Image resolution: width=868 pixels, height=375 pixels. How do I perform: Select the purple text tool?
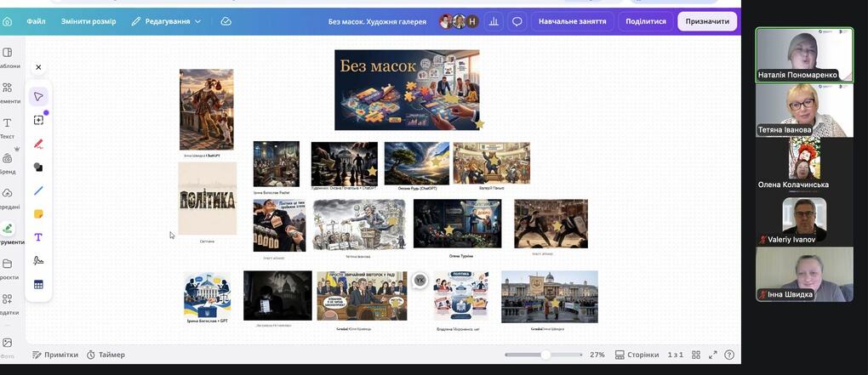point(38,237)
